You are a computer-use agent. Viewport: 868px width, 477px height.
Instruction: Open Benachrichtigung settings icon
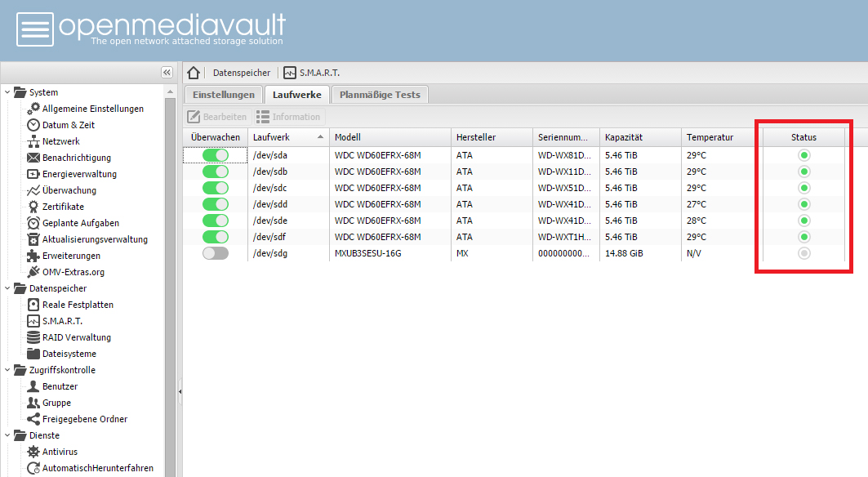pos(33,158)
